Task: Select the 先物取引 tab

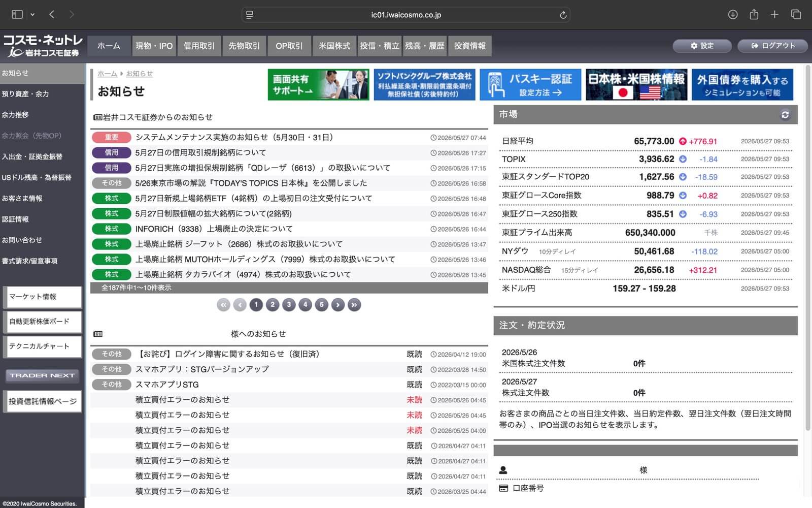Action: coord(244,46)
